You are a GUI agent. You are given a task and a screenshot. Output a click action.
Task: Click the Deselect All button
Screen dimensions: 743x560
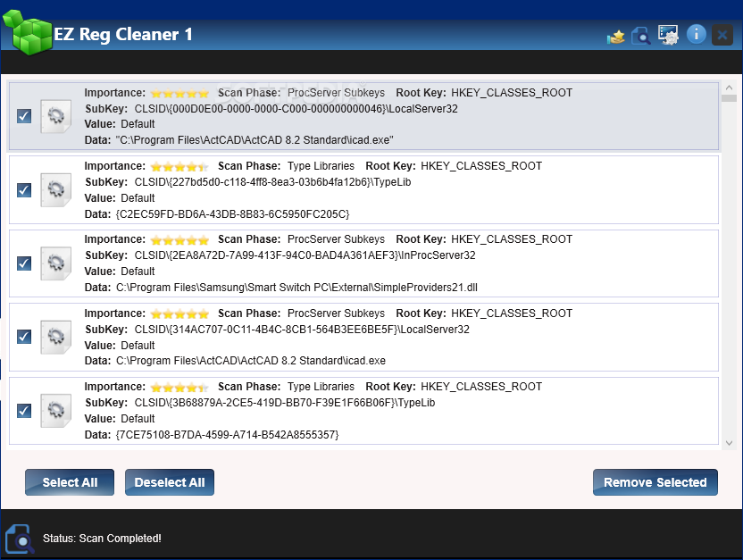coord(170,482)
